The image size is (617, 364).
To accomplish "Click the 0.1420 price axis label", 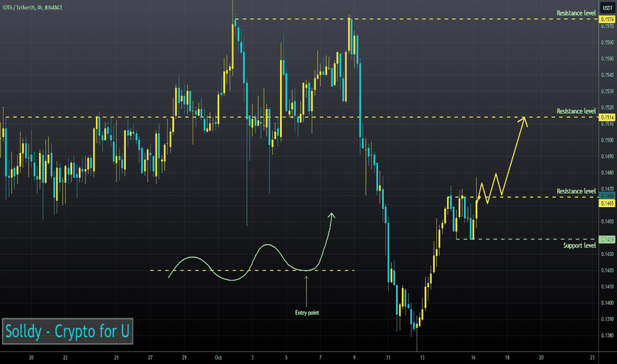I will tap(607, 270).
